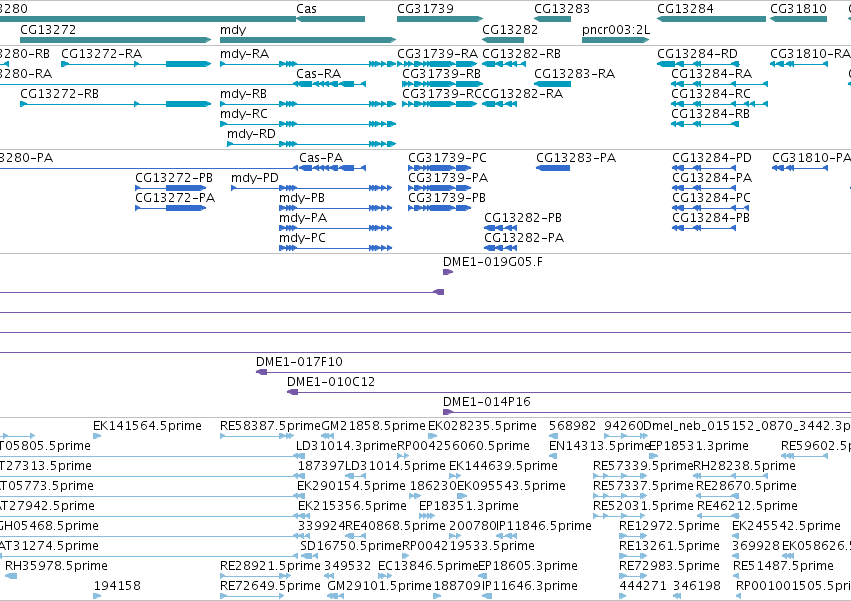Click the CG31739-PB protein label
851x601 pixels.
pyautogui.click(x=447, y=198)
